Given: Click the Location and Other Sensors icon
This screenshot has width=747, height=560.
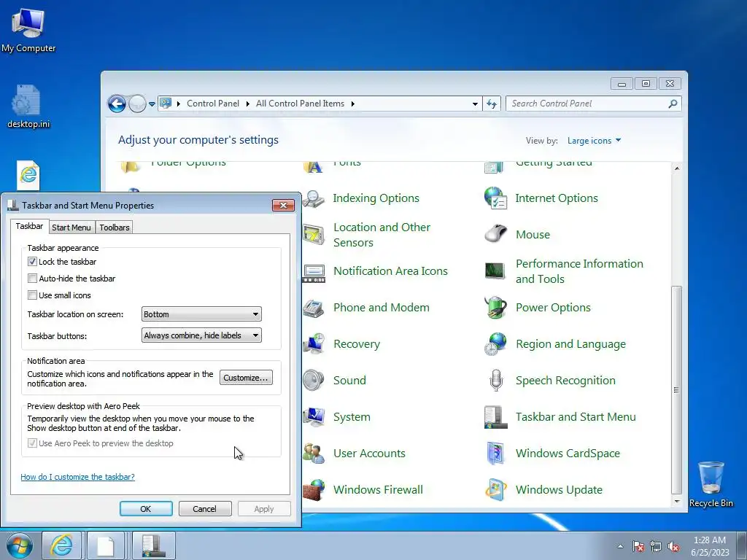Looking at the screenshot, I should 314,235.
